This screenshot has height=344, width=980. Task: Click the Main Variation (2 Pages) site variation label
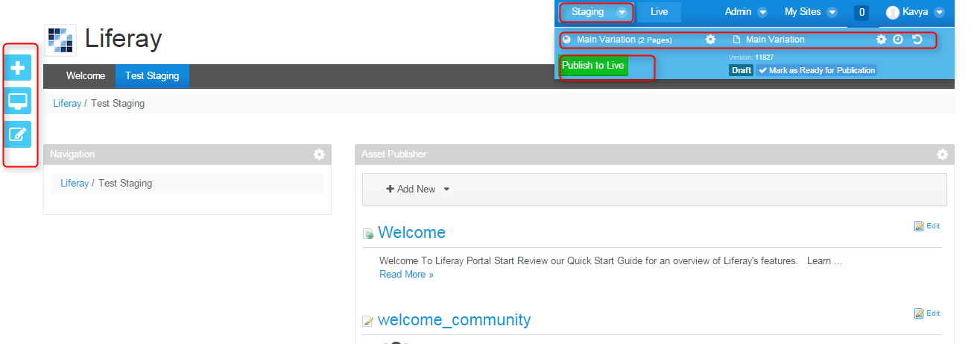point(625,40)
